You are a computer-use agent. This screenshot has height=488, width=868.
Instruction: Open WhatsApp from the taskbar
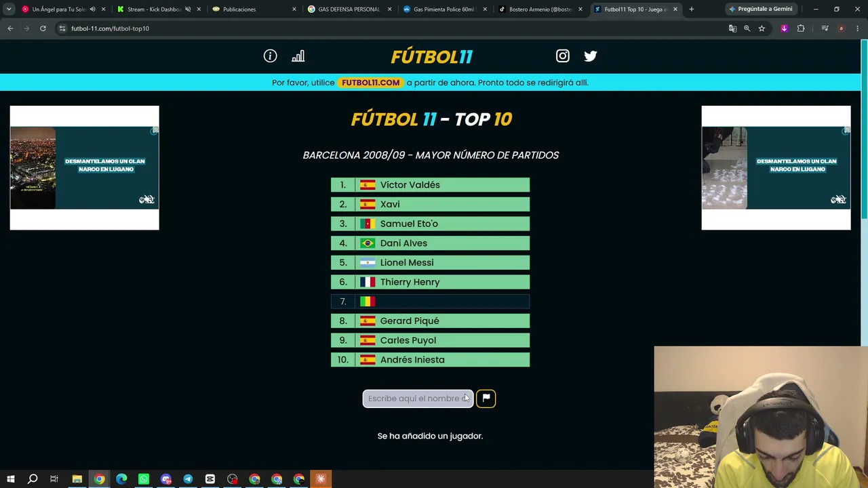144,479
